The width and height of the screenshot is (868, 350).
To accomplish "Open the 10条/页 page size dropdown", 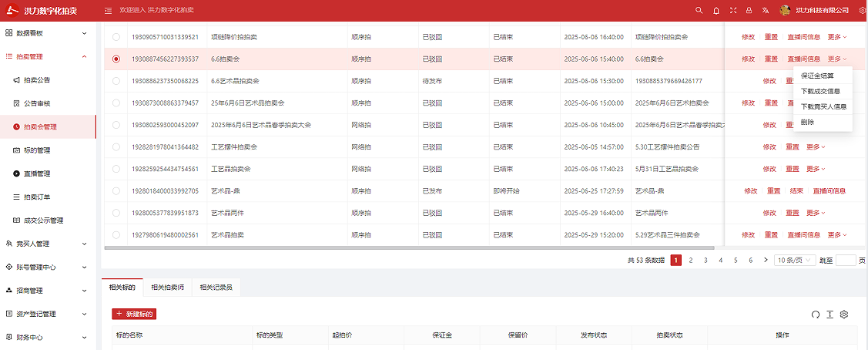I will pos(795,261).
